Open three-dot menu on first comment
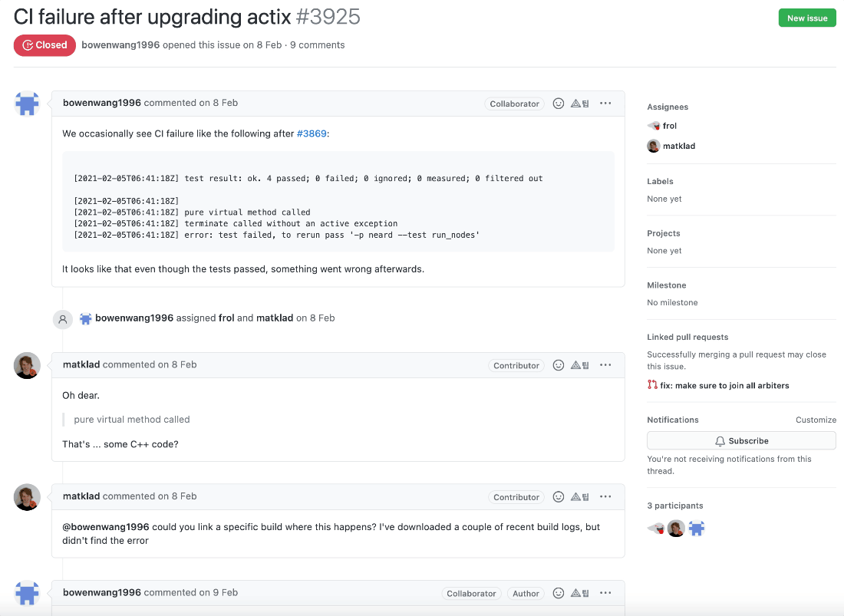The height and width of the screenshot is (616, 844). (x=605, y=104)
